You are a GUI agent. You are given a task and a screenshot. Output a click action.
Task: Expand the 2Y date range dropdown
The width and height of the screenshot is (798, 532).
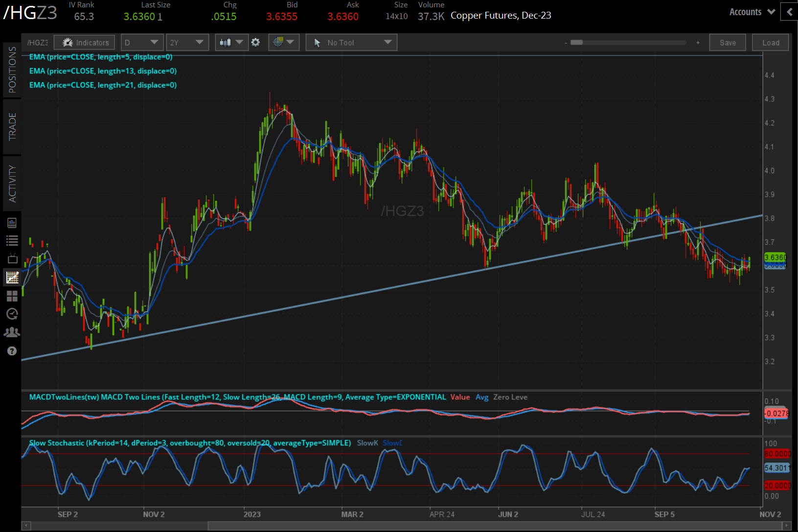pyautogui.click(x=187, y=43)
